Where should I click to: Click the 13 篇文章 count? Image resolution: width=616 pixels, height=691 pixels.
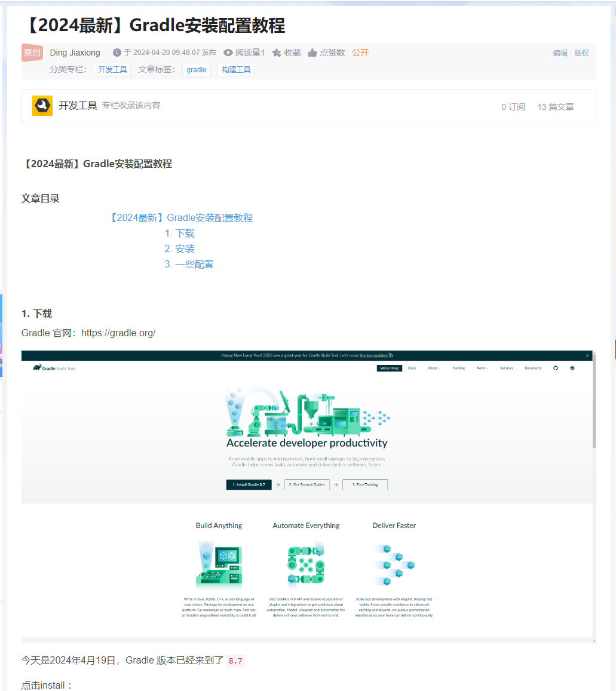tap(556, 107)
